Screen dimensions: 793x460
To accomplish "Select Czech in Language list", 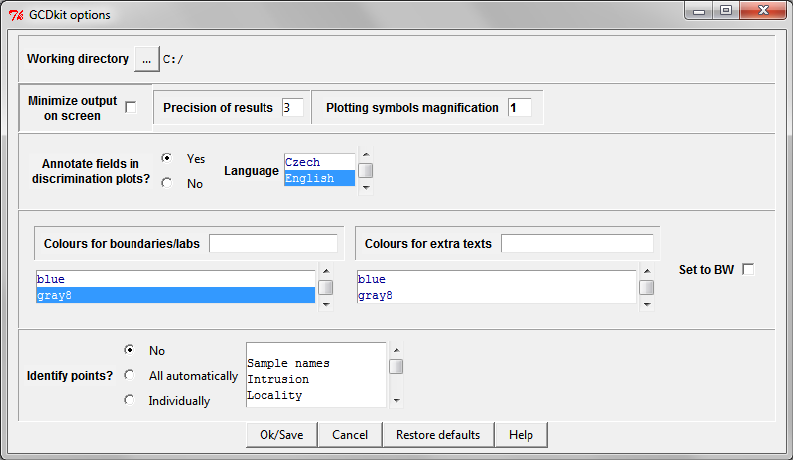I will 320,162.
